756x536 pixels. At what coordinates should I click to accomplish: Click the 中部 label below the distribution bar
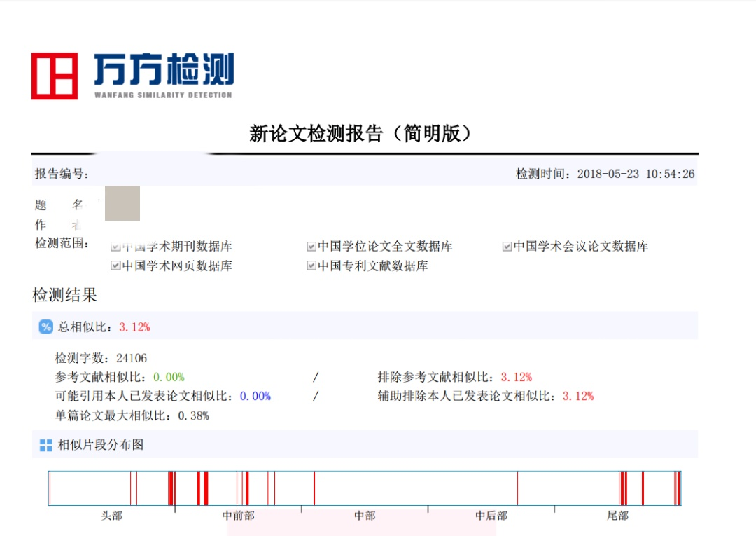[x=364, y=516]
